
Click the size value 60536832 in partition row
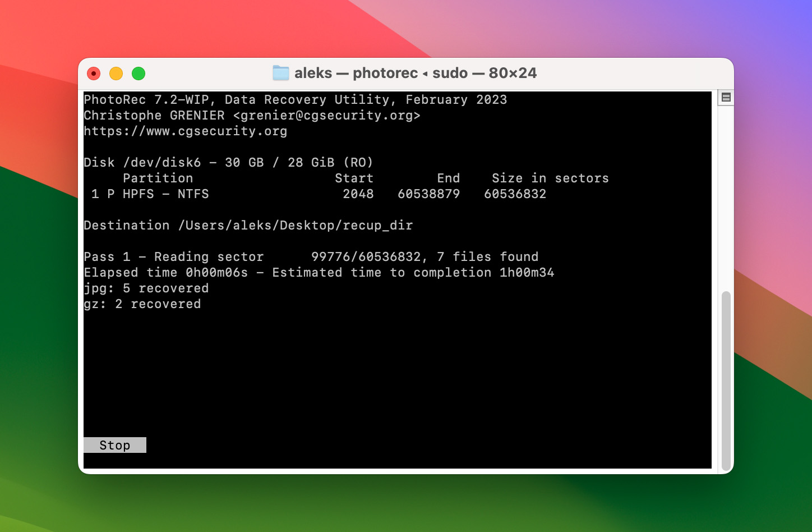515,194
